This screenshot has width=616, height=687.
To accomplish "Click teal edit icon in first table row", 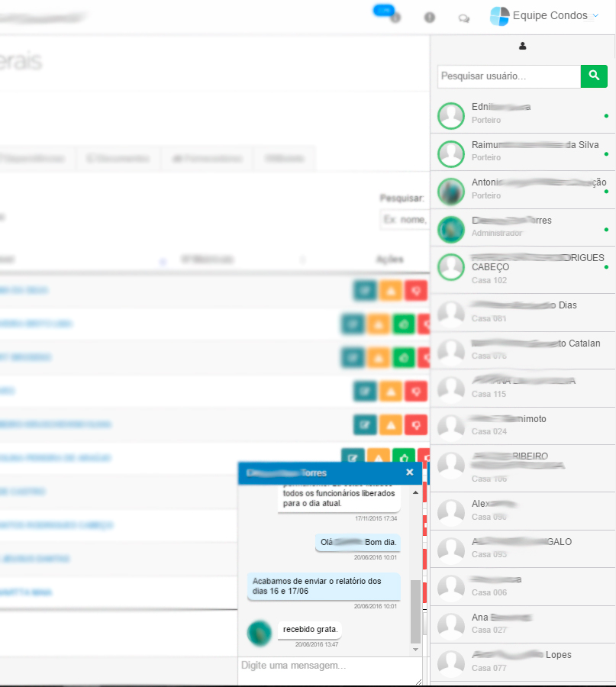I will [x=365, y=291].
